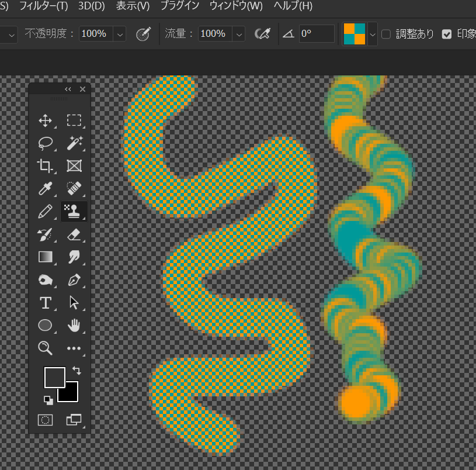Pick the Eyedropper tool
The width and height of the screenshot is (476, 470).
pos(45,188)
